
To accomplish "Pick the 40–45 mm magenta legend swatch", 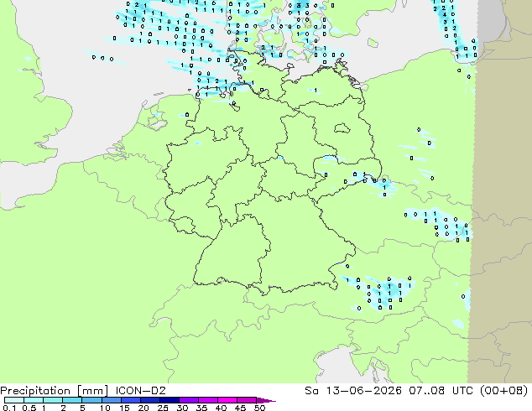I will (227, 400).
